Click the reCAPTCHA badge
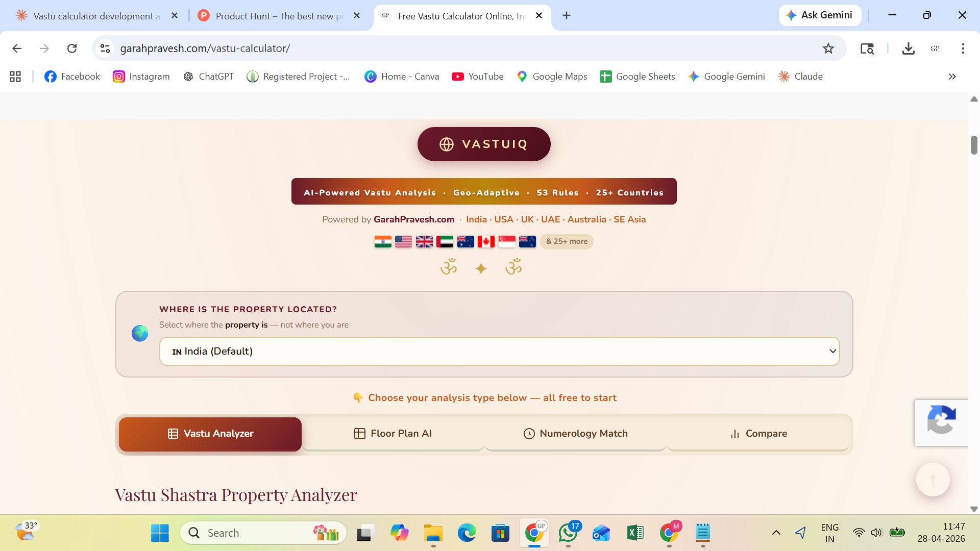980x551 pixels. [x=941, y=422]
